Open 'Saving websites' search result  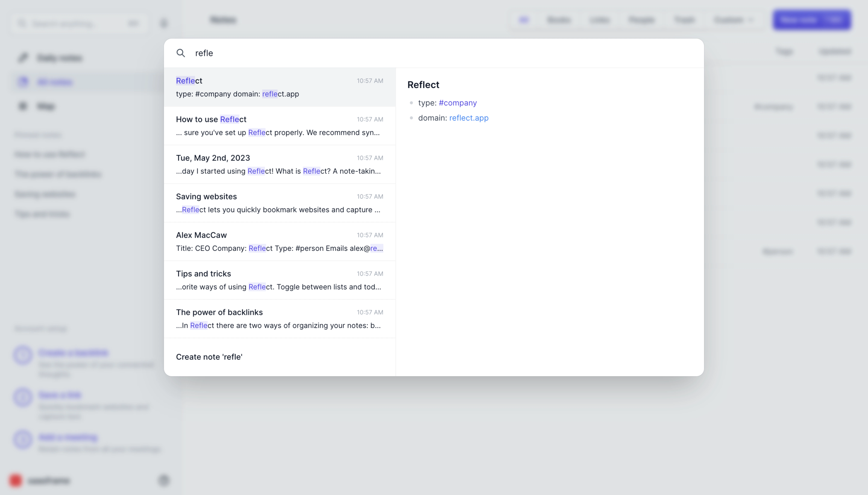tap(280, 203)
